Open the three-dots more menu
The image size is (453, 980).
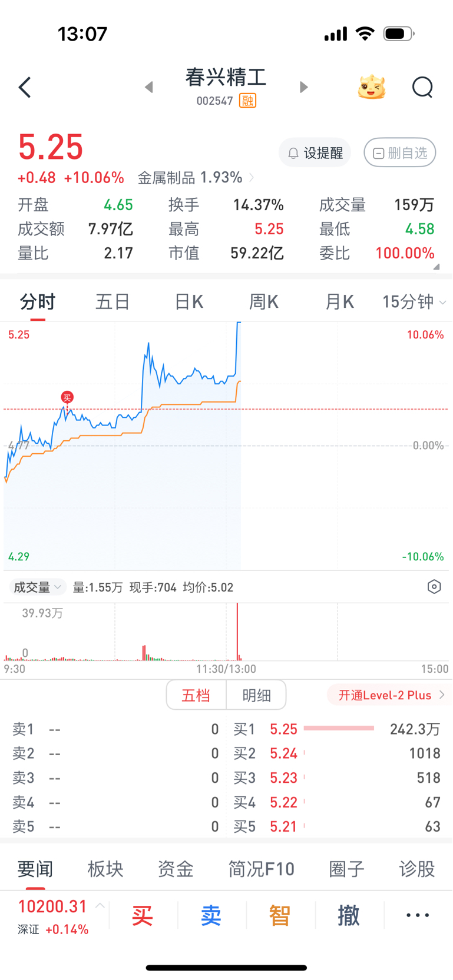(418, 915)
